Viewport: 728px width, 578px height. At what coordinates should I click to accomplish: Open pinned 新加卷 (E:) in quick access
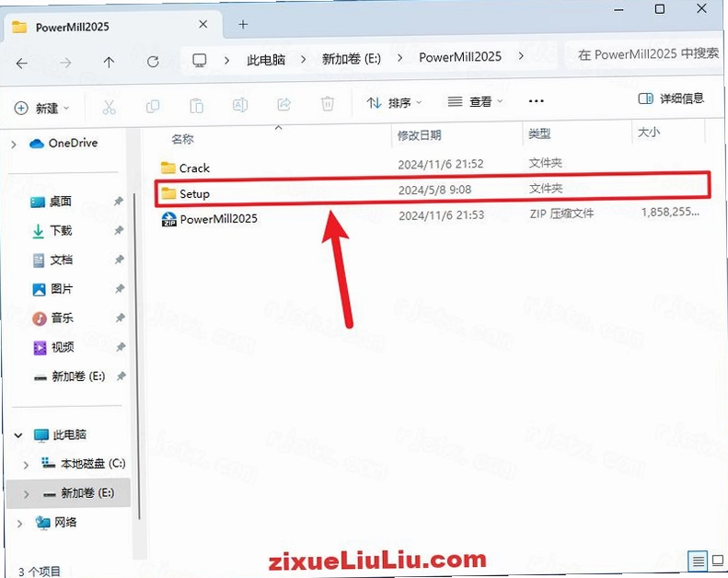point(70,376)
